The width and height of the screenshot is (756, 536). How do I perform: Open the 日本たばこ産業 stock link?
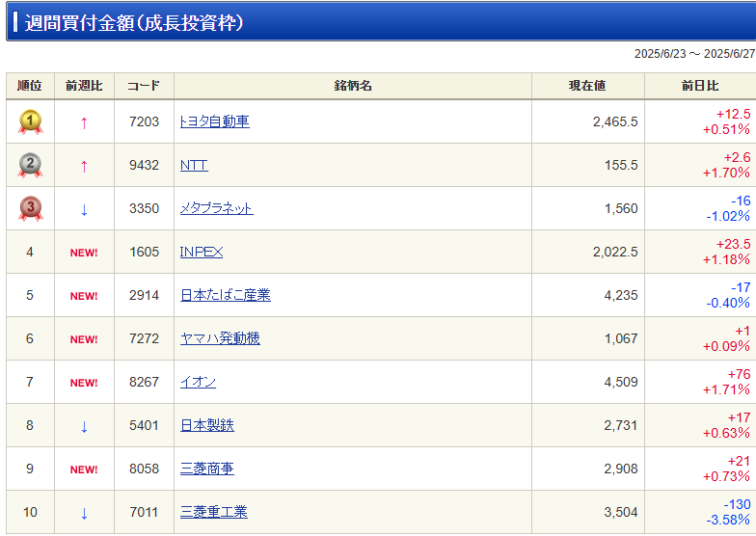pyautogui.click(x=226, y=295)
